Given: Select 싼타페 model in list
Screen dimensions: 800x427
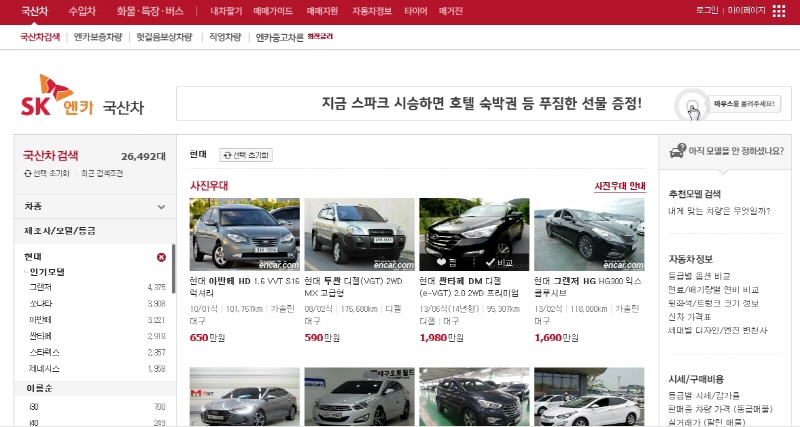Looking at the screenshot, I should tap(41, 336).
